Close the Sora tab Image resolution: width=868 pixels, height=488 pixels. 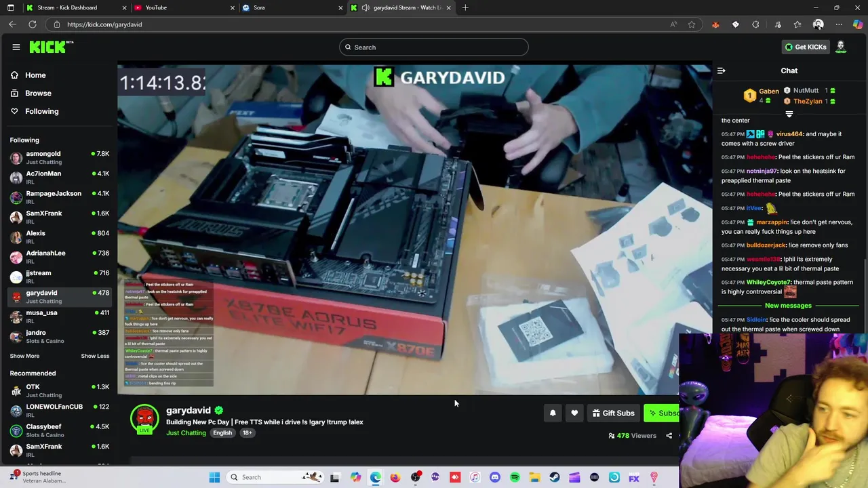(340, 7)
